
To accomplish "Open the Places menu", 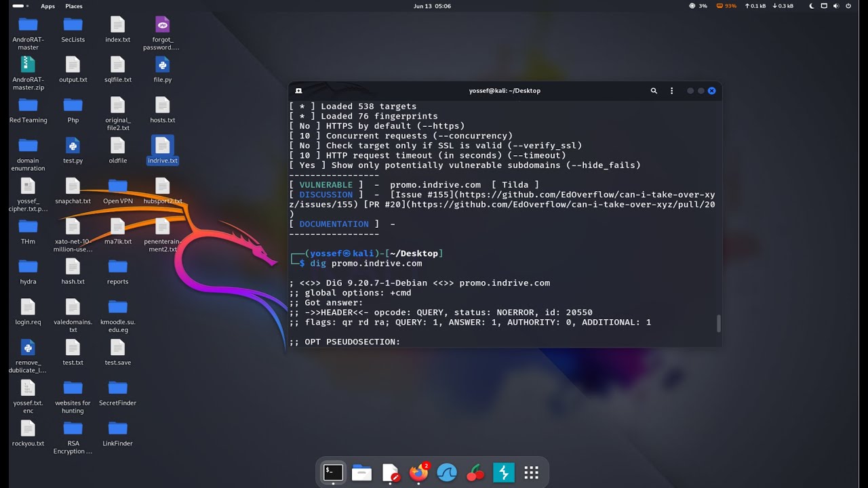I will coord(74,6).
